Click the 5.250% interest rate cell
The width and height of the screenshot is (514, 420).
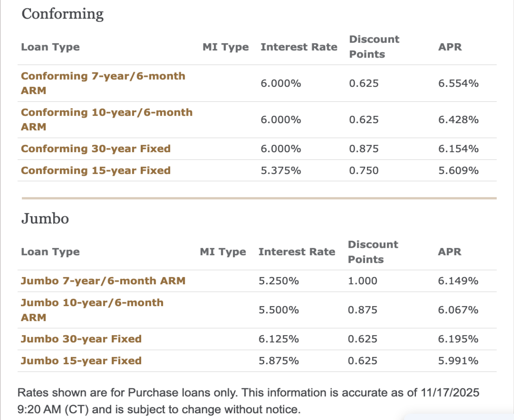278,281
